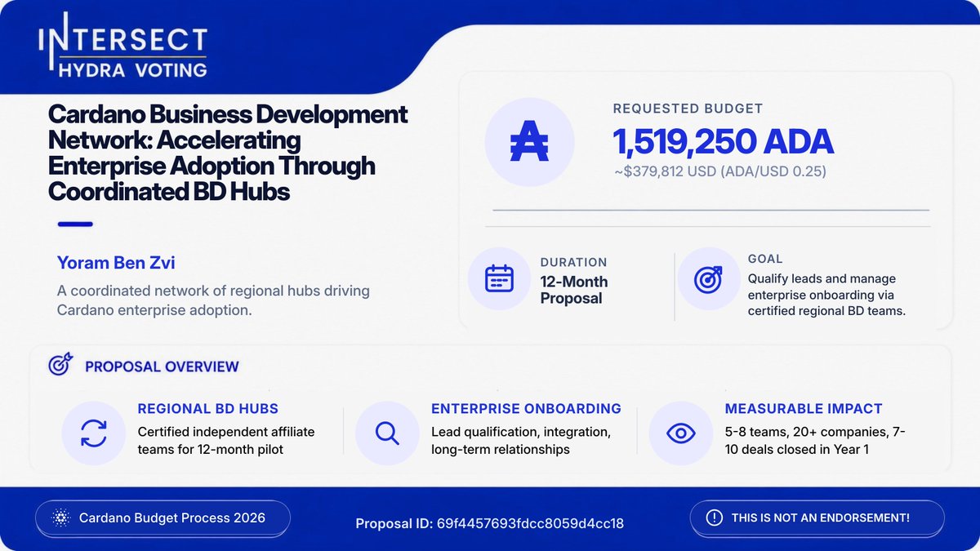Click the REGIONAL BD HUBS heading
This screenshot has width=980, height=551.
click(x=207, y=409)
